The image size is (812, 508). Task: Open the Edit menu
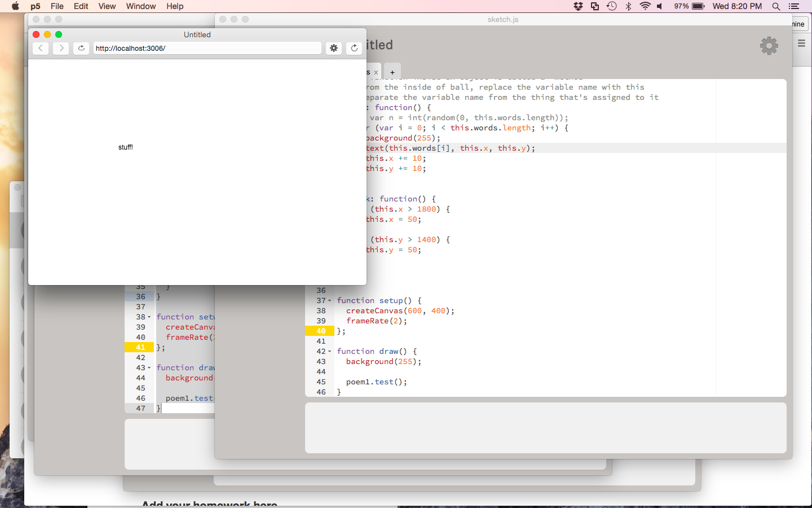click(x=81, y=6)
